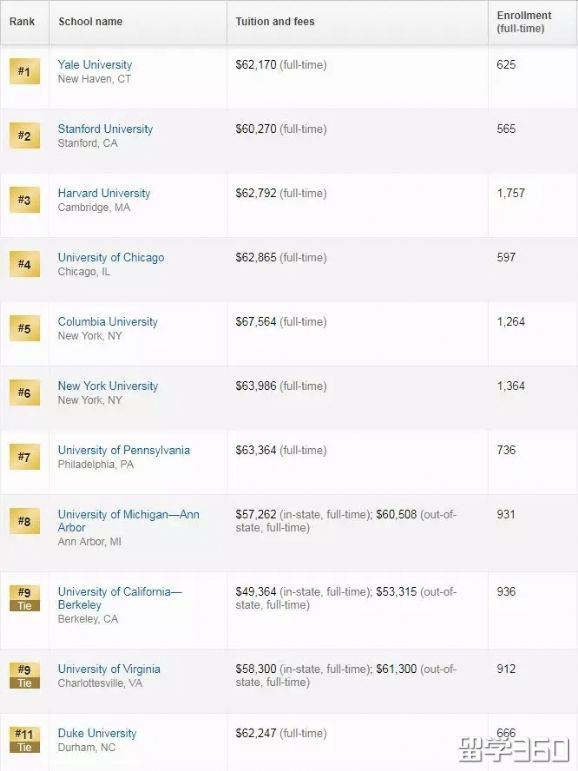The image size is (578, 771).
Task: Click the #2 gold rank badge
Action: 25,136
